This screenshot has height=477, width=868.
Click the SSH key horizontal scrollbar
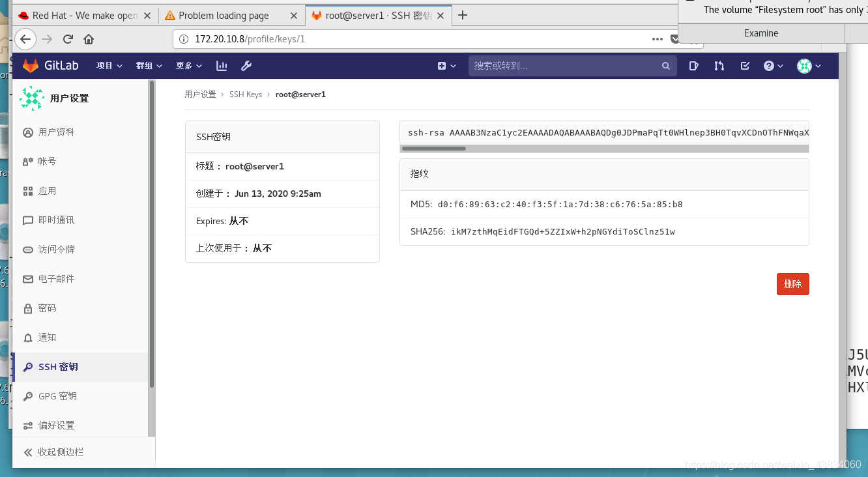[x=433, y=149]
